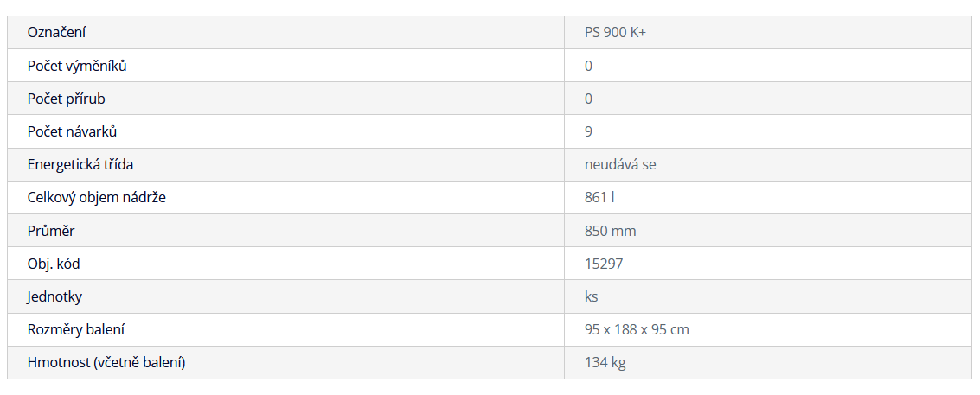
Task: Click the 'Průměr' row label
Action: pos(52,231)
